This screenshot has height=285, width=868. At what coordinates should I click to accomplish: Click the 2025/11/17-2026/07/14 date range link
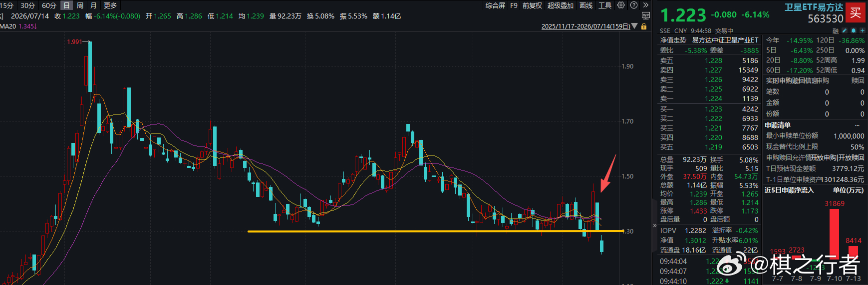(585, 26)
